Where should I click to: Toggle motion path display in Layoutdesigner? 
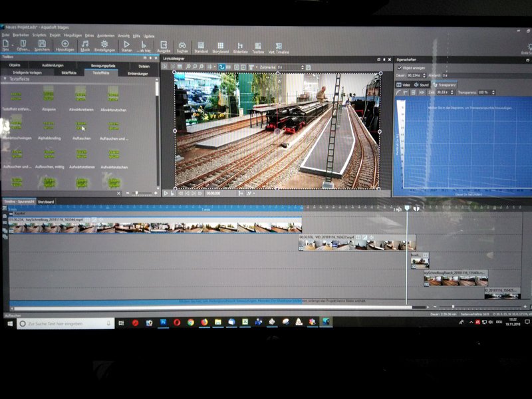223,67
